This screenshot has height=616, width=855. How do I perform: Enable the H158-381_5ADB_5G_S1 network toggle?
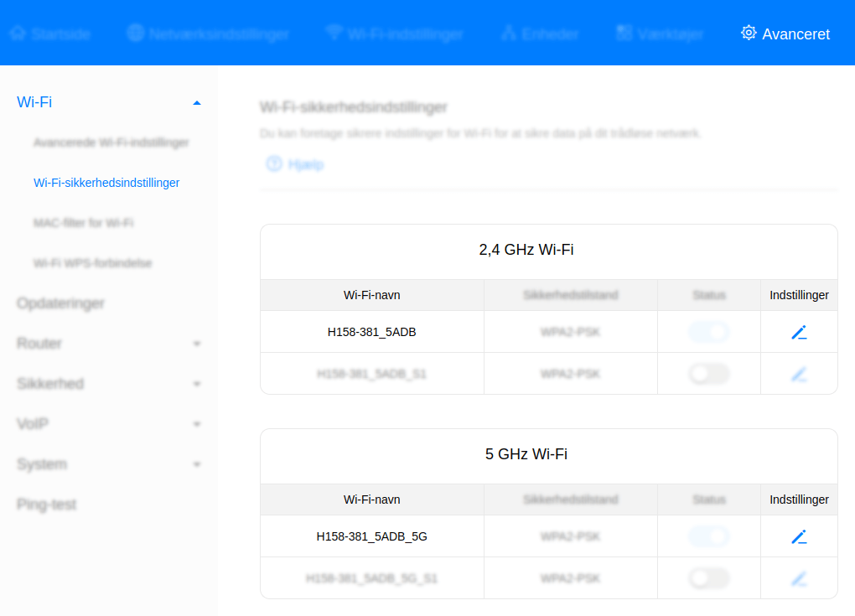[x=708, y=578]
